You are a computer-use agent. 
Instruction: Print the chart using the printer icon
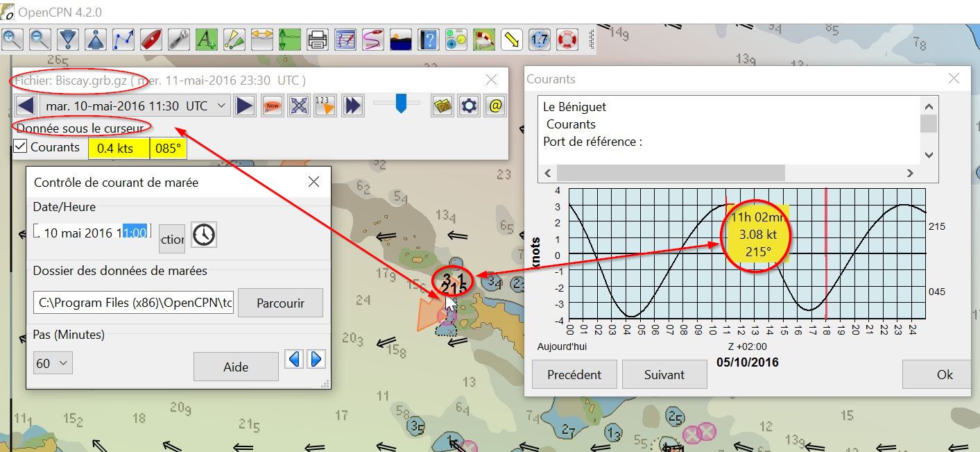pyautogui.click(x=318, y=39)
